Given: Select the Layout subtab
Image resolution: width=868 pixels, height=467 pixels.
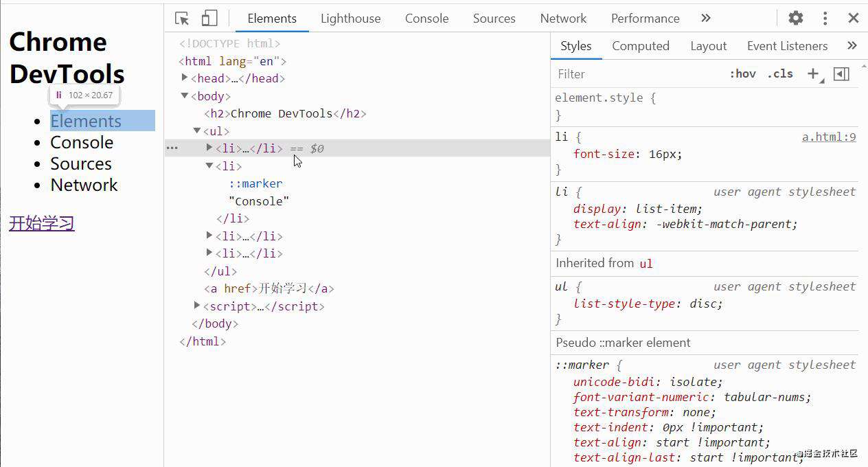Looking at the screenshot, I should (708, 46).
